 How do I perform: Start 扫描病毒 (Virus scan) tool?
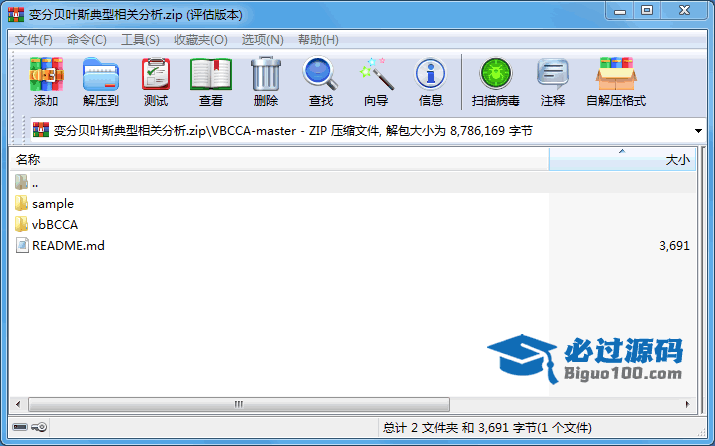(496, 73)
